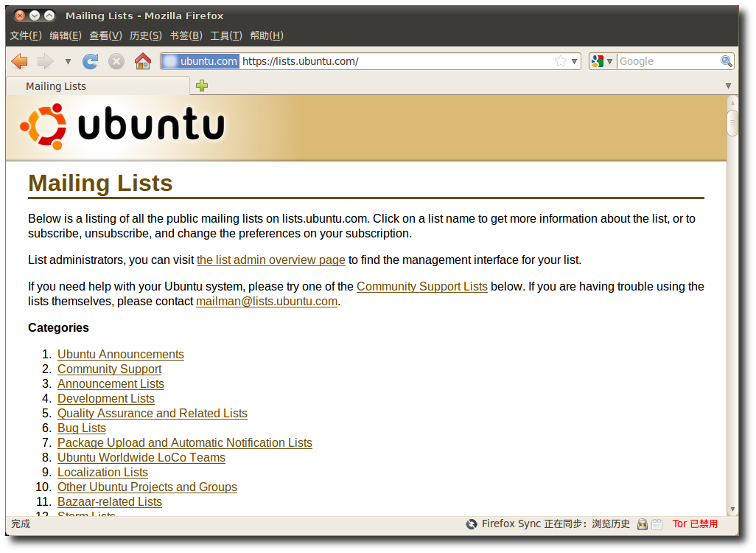Open Development Lists category
Screen dimensions: 756x553
click(106, 399)
